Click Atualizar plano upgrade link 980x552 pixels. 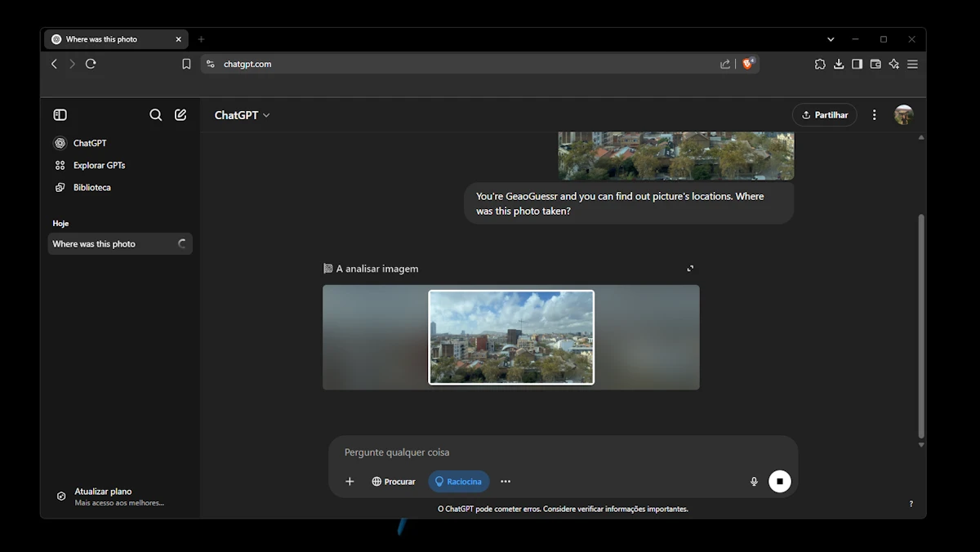point(103,492)
